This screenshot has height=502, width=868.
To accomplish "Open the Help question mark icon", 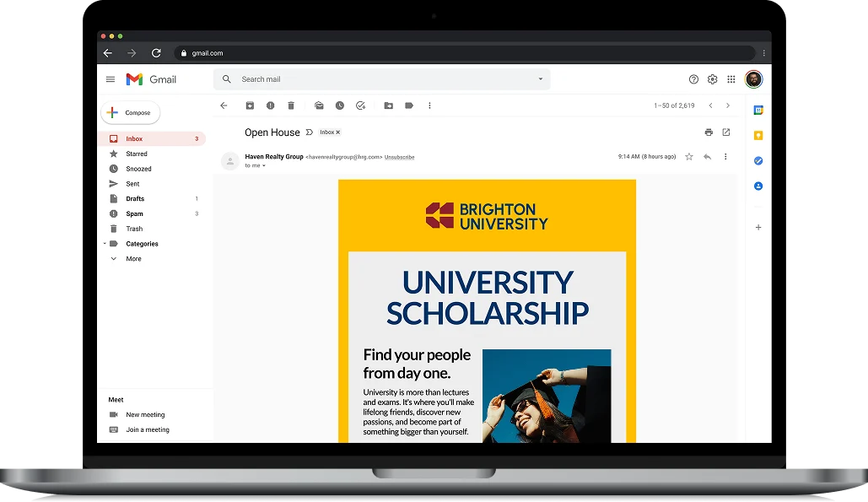I will [x=693, y=79].
